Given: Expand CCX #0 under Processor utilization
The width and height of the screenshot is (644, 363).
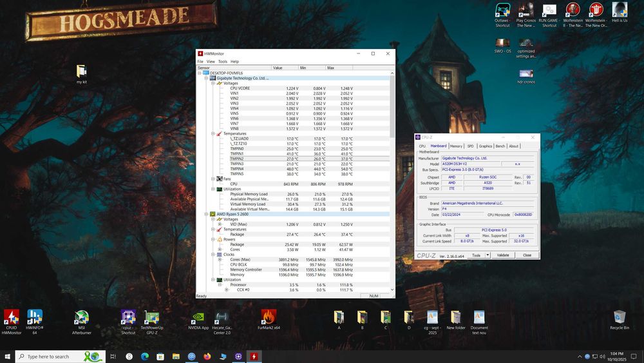Looking at the screenshot, I should point(226,290).
